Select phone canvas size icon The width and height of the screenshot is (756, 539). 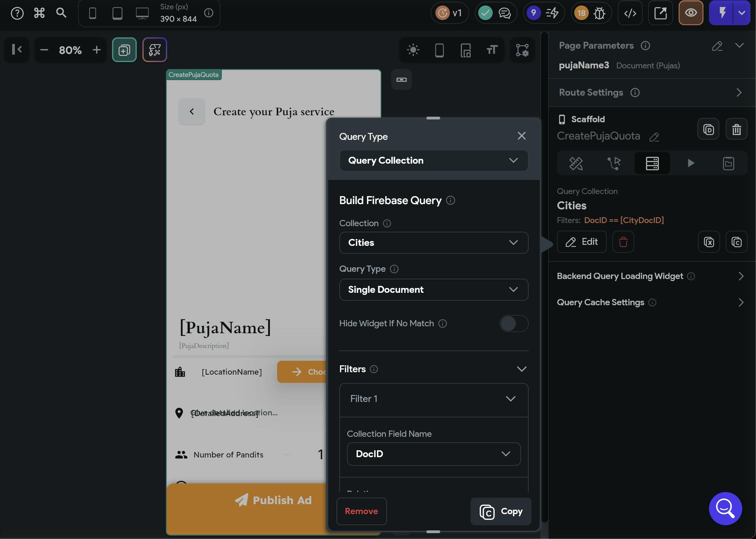(x=93, y=13)
